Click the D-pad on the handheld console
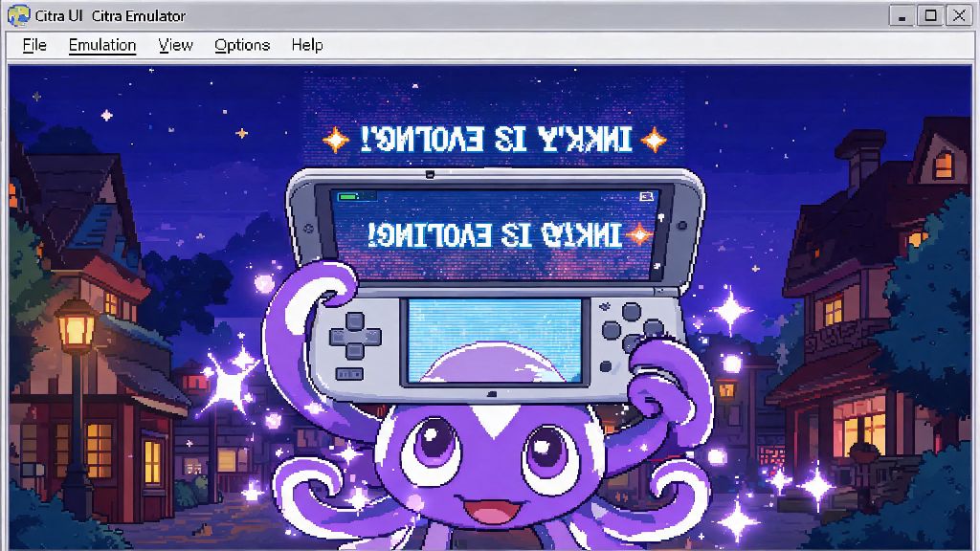 [x=355, y=336]
